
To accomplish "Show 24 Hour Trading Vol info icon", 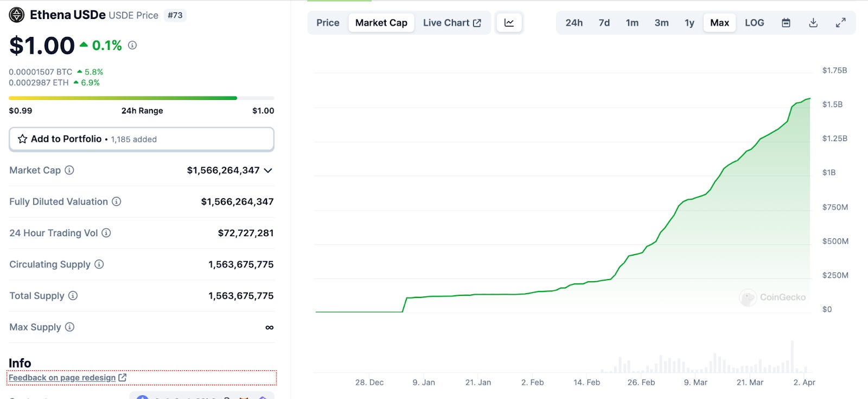I will click(106, 233).
